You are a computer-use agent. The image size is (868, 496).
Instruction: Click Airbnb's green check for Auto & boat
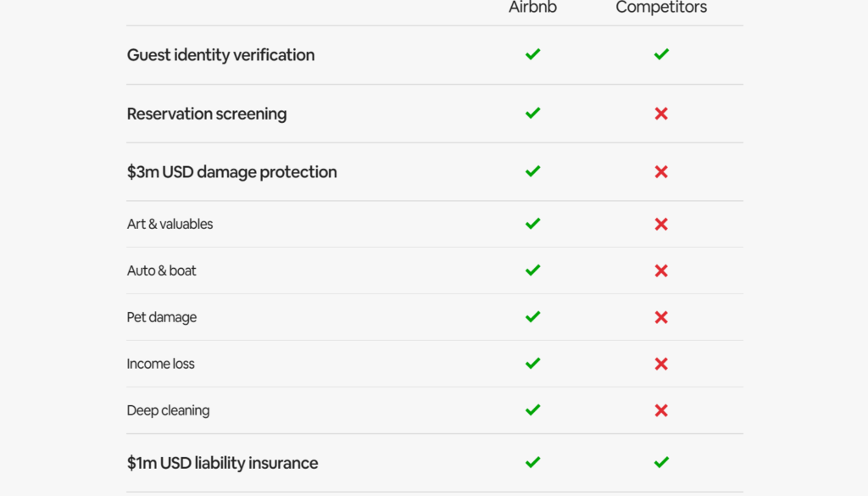click(532, 270)
